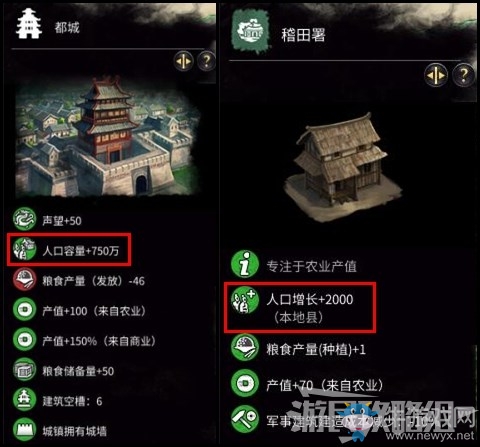Open help question mark in 都城 panel
The height and width of the screenshot is (447, 480).
click(x=206, y=61)
